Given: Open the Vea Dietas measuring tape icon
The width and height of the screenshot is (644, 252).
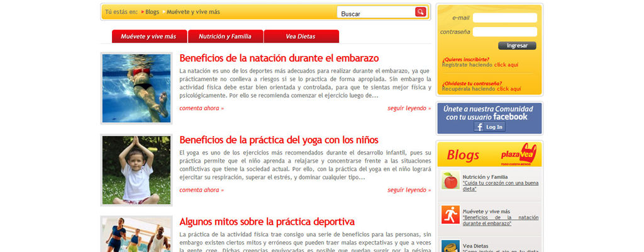Looking at the screenshot, I should 450,246.
